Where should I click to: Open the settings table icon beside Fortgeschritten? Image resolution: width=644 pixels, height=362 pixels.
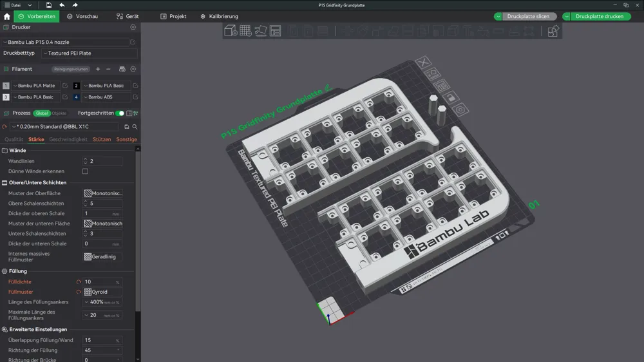coord(129,113)
